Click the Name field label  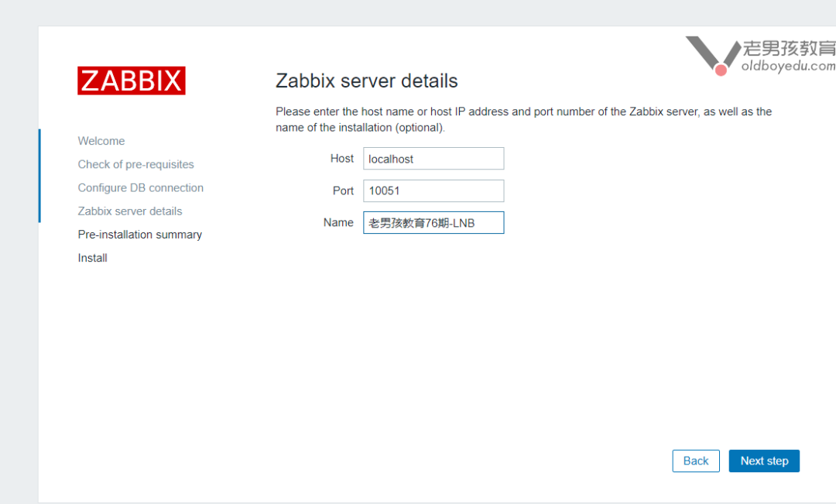click(x=338, y=222)
